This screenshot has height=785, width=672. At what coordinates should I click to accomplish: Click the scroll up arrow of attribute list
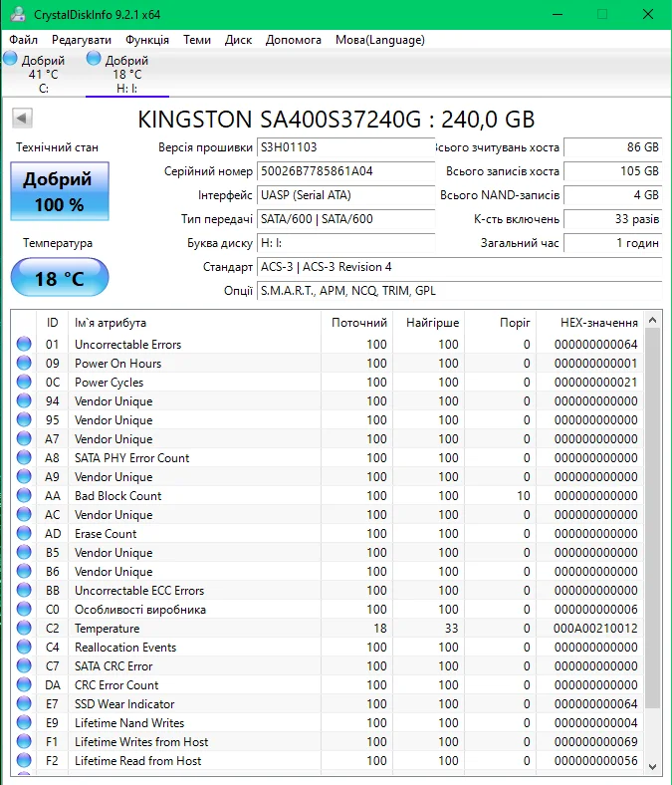pyautogui.click(x=652, y=320)
